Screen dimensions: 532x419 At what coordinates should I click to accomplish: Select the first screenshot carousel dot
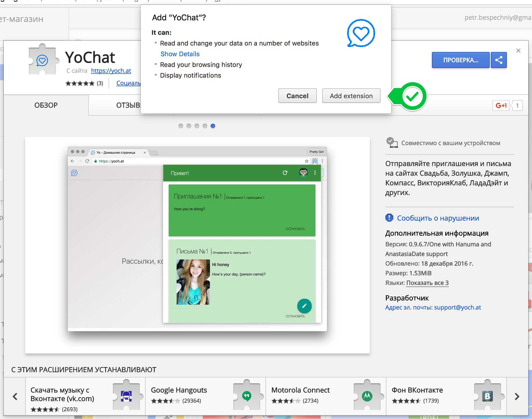[x=181, y=126]
